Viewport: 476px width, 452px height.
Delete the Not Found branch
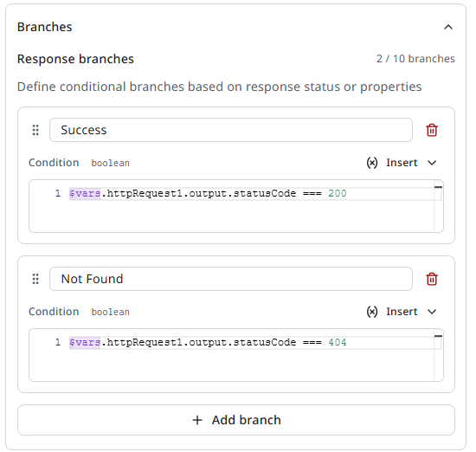pyautogui.click(x=432, y=279)
